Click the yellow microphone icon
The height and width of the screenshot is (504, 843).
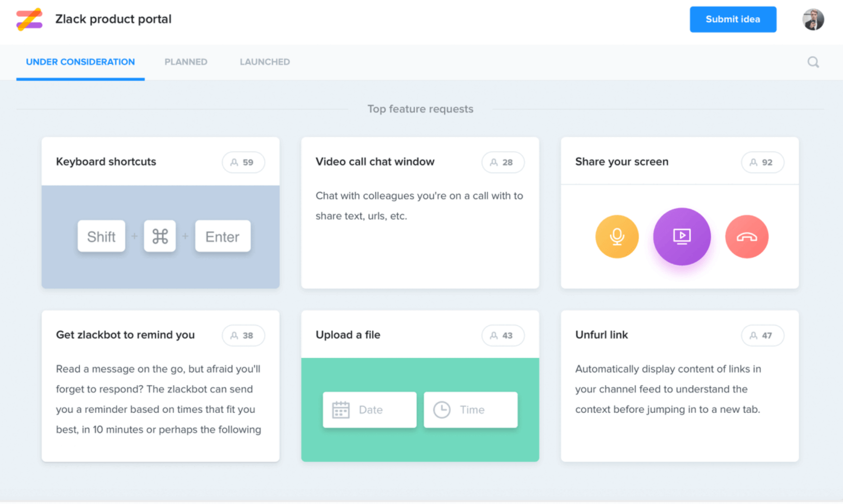click(x=617, y=237)
